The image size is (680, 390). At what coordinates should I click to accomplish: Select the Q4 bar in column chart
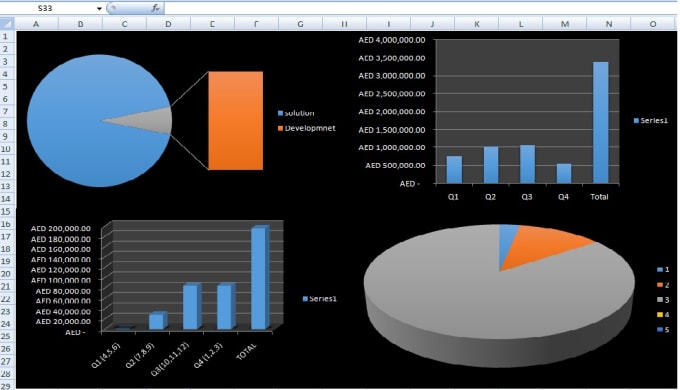tap(564, 174)
